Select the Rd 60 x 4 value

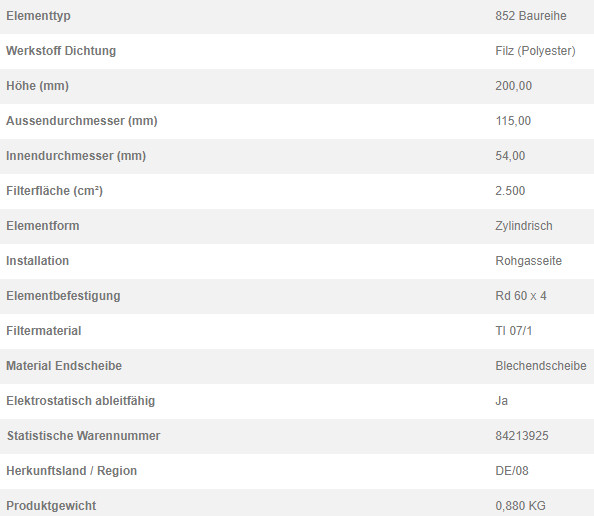coord(521,296)
